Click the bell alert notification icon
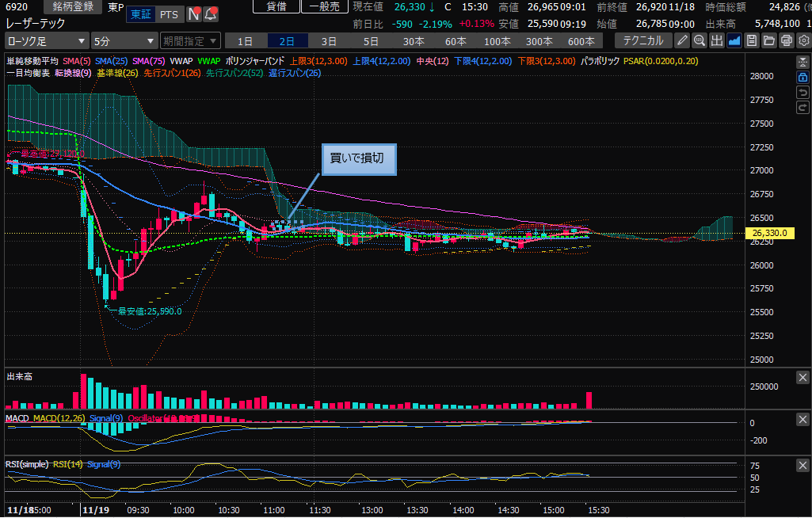The image size is (812, 518). point(211,14)
